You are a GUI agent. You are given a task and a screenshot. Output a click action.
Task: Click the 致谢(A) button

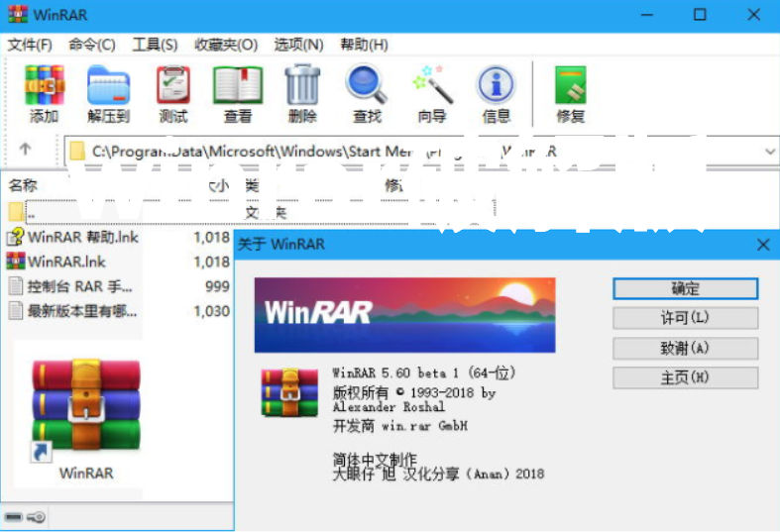pos(686,348)
